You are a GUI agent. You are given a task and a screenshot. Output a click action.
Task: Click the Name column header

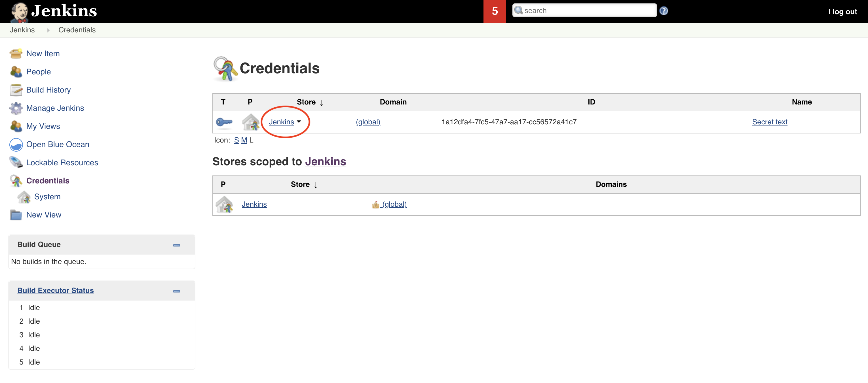[802, 102]
